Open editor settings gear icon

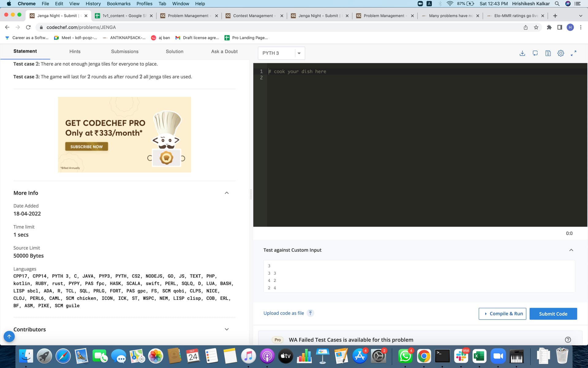point(560,53)
